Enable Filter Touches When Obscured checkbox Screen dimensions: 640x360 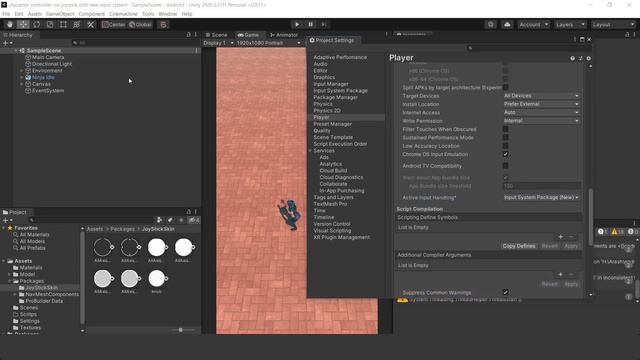pyautogui.click(x=505, y=129)
